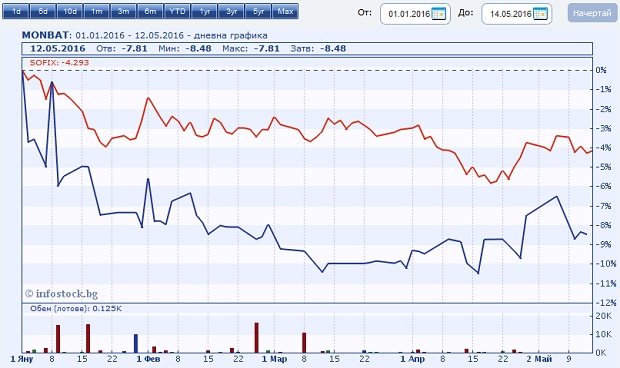This screenshot has height=368, width=620.
Task: Open the calendar icon for the До date
Action: [540, 14]
